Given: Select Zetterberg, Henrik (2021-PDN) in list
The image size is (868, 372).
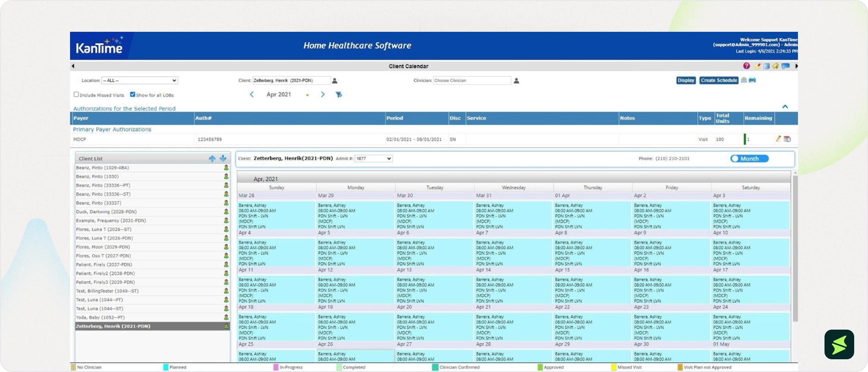Looking at the screenshot, I should tap(152, 326).
